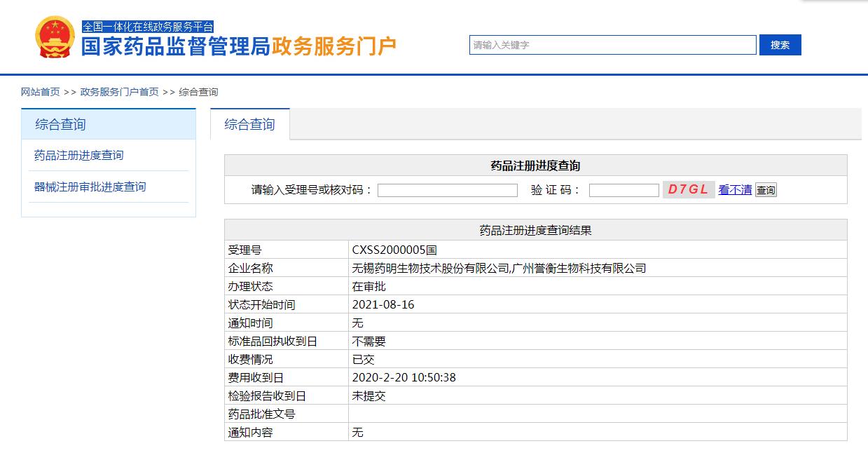The height and width of the screenshot is (453, 868).
Task: Click the CXSS2000005国 acceptance number cell
Action: (x=394, y=250)
